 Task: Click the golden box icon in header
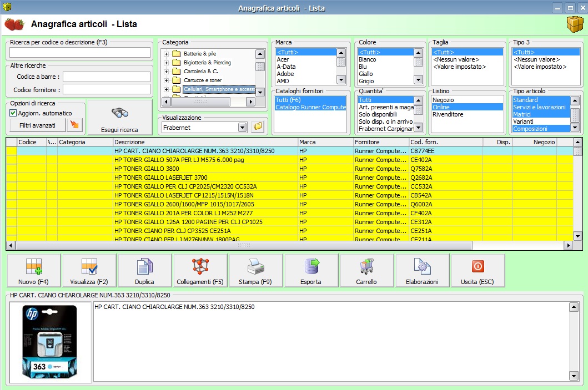click(575, 24)
